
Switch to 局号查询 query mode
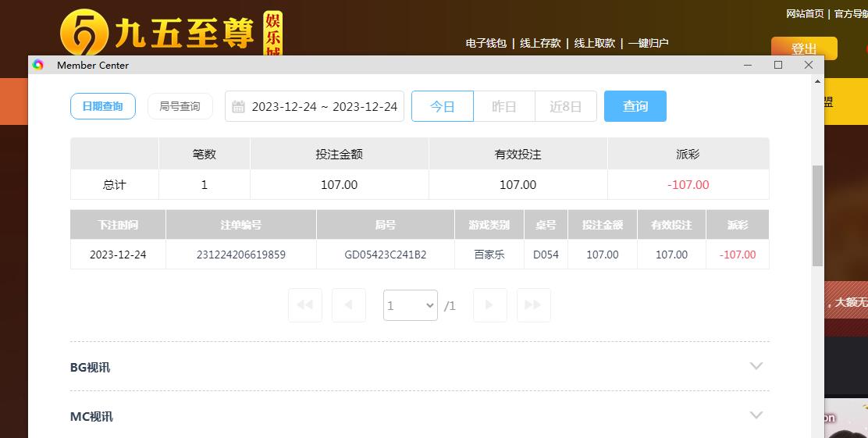pyautogui.click(x=180, y=106)
